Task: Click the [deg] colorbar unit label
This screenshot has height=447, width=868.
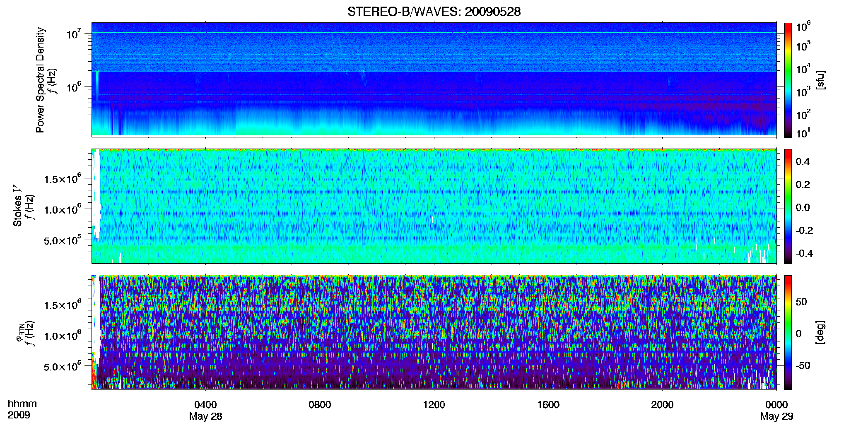Action: point(820,332)
